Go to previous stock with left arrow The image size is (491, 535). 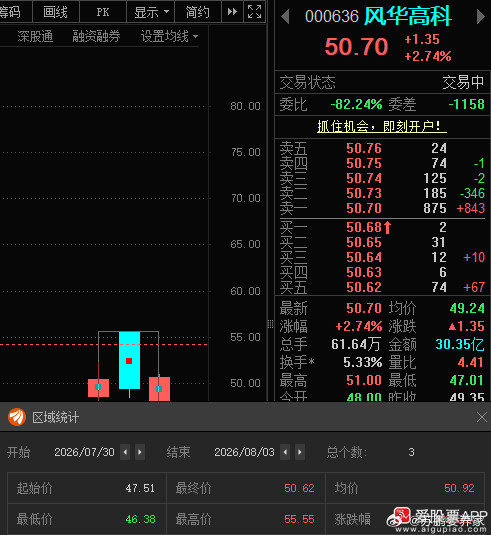point(286,17)
